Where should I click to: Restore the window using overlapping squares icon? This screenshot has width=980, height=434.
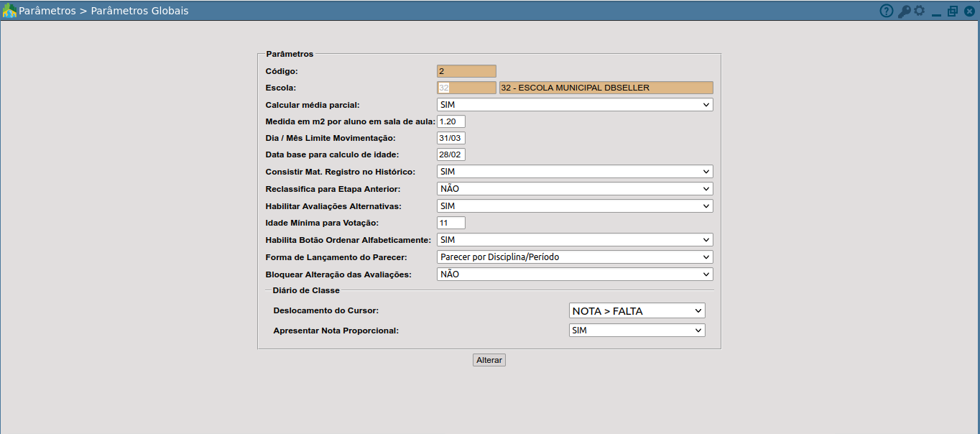[953, 11]
